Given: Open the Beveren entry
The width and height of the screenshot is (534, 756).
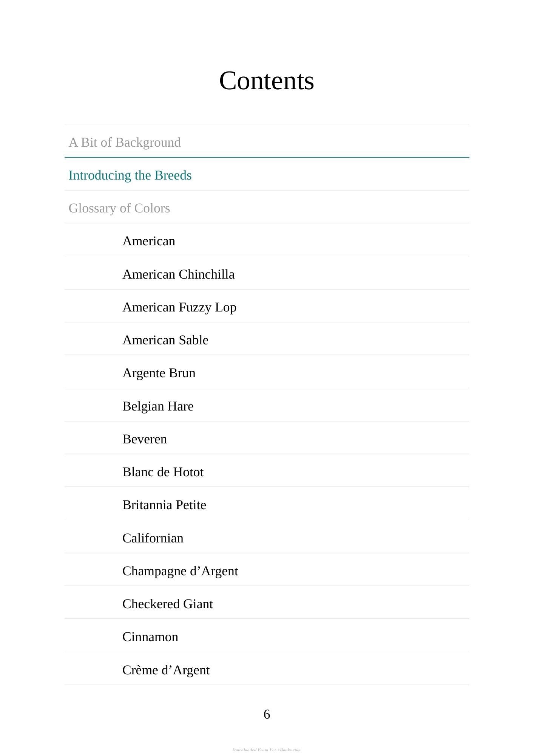Looking at the screenshot, I should [145, 439].
